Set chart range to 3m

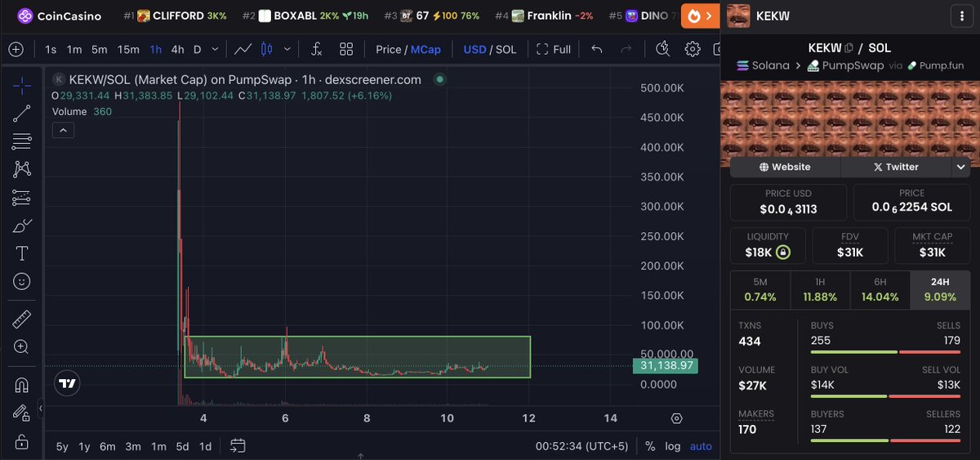point(133,446)
